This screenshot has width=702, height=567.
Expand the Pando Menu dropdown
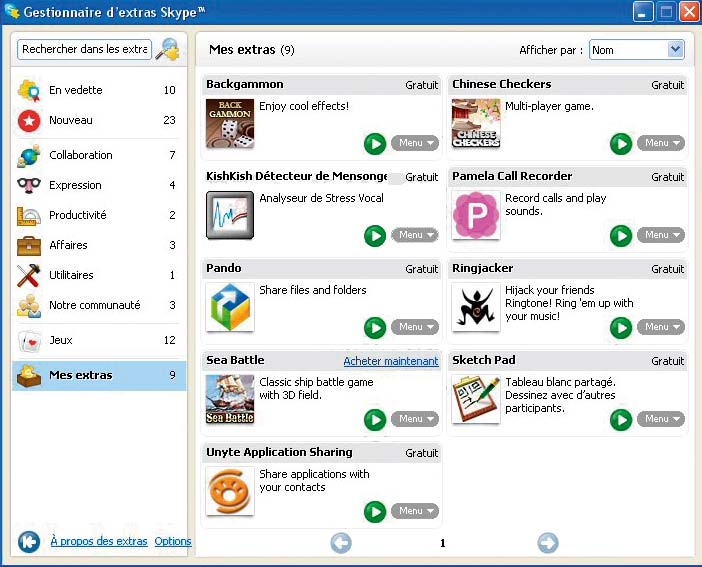click(415, 327)
